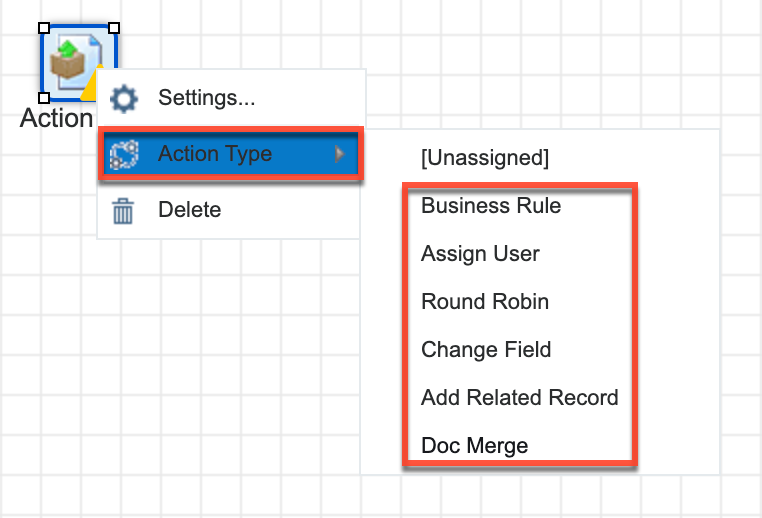The height and width of the screenshot is (518, 762).
Task: Click the Delete trash can icon
Action: click(x=124, y=211)
